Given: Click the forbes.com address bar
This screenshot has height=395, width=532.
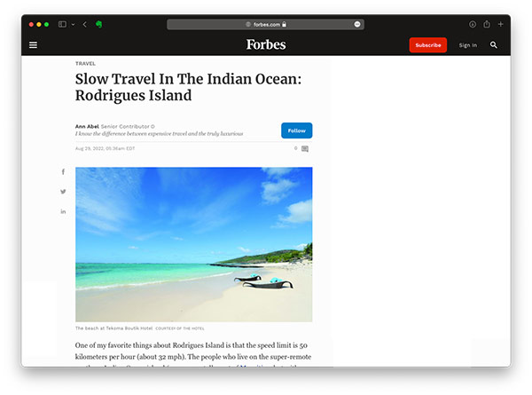Looking at the screenshot, I should click(x=265, y=24).
